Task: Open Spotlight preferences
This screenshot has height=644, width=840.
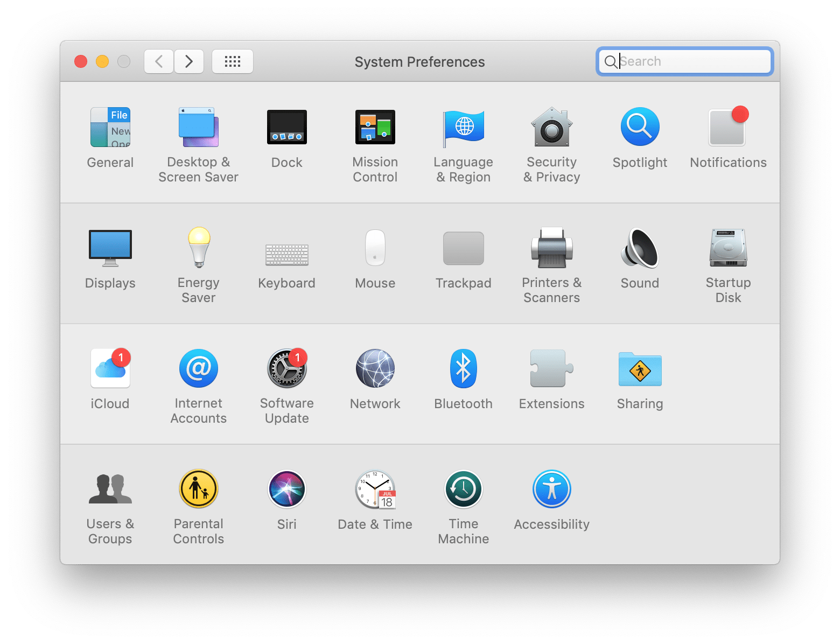Action: pos(640,127)
